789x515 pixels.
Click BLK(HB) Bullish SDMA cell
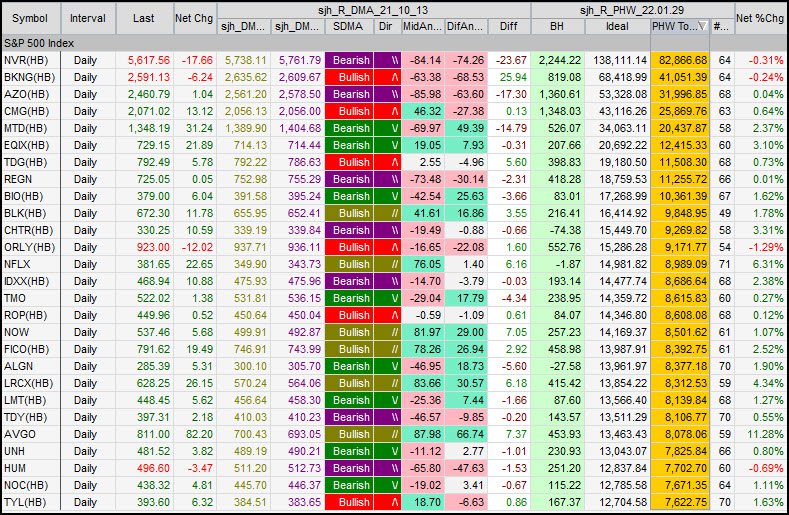coord(349,213)
